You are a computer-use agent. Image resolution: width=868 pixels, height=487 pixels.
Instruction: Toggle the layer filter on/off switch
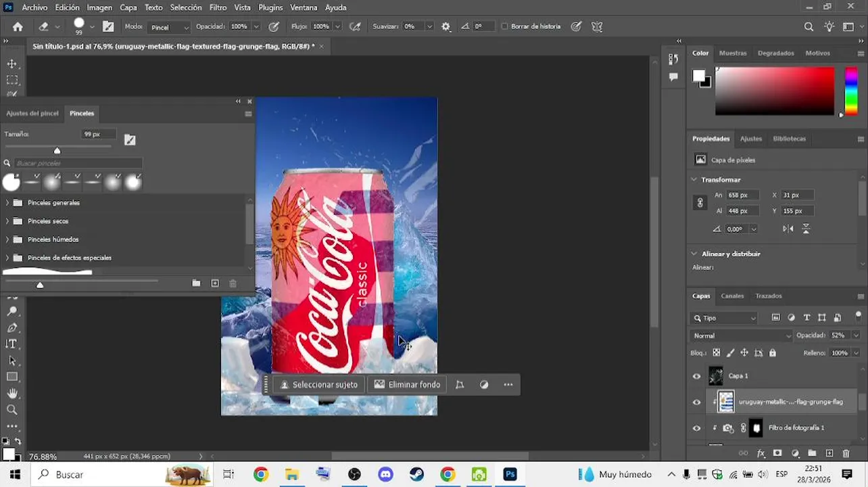(x=859, y=316)
